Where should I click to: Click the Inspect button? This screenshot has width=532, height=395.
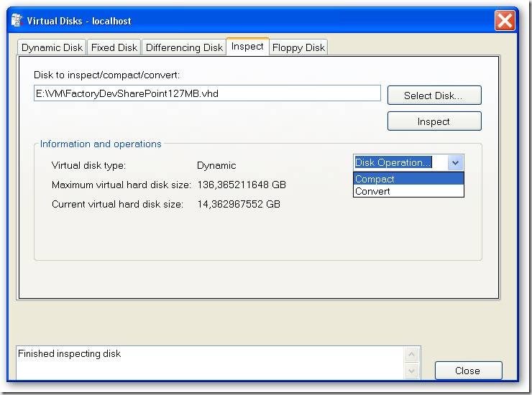[434, 121]
